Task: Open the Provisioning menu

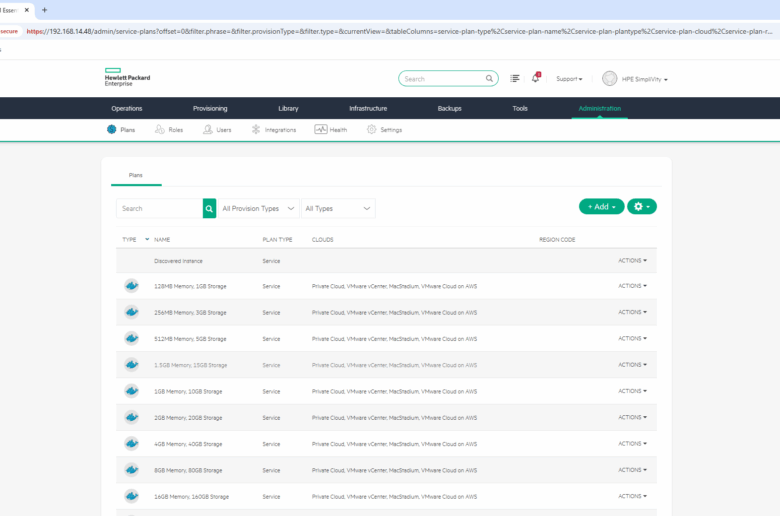Action: [210, 108]
